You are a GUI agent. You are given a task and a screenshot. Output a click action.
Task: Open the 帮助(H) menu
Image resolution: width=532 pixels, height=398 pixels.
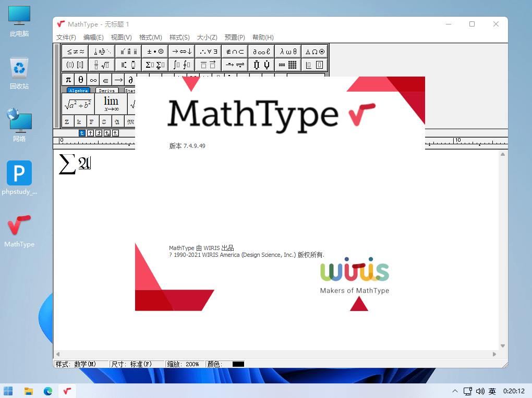(x=263, y=38)
